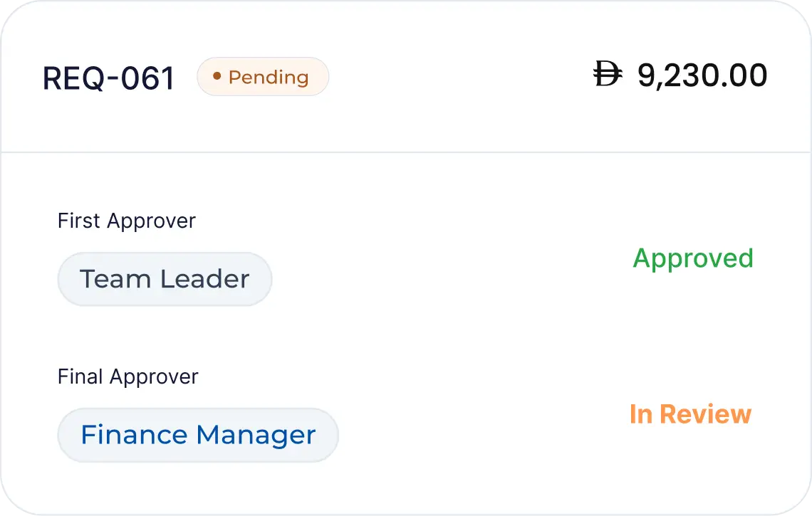Click the Pending status badge

click(x=263, y=77)
